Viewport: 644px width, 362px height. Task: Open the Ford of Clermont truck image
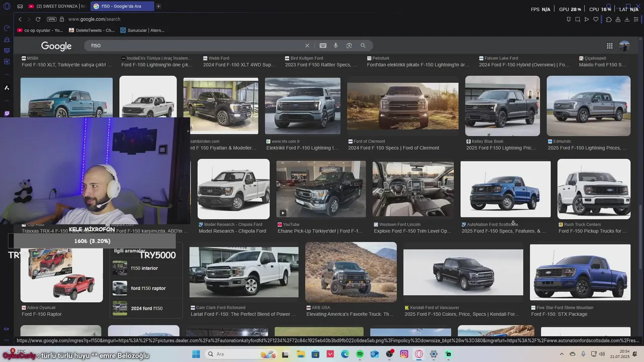coord(403,106)
